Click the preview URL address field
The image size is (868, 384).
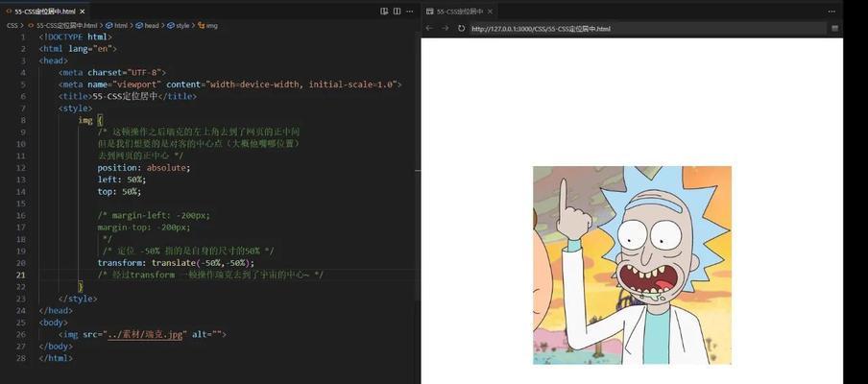(648, 28)
